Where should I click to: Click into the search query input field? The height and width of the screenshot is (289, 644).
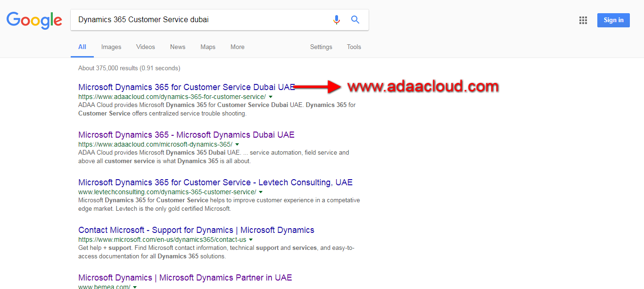click(198, 20)
